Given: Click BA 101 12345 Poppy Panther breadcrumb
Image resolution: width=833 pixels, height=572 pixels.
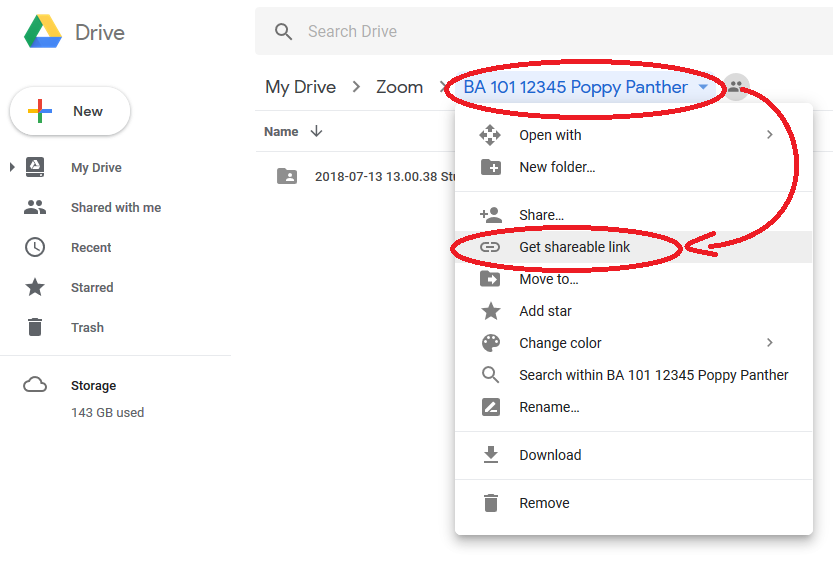Looking at the screenshot, I should coord(575,87).
